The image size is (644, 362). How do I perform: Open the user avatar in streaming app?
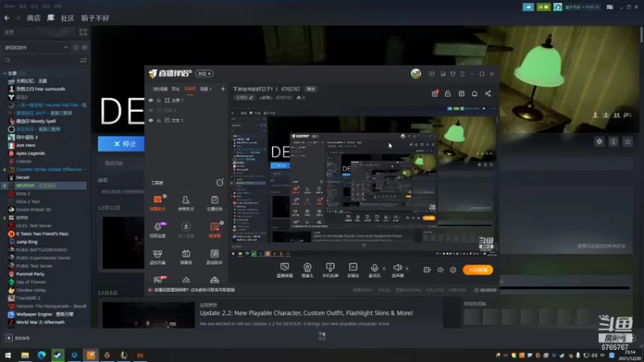coord(415,73)
